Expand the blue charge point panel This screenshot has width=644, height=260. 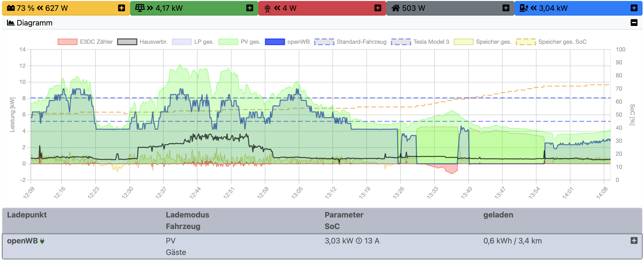pyautogui.click(x=634, y=8)
